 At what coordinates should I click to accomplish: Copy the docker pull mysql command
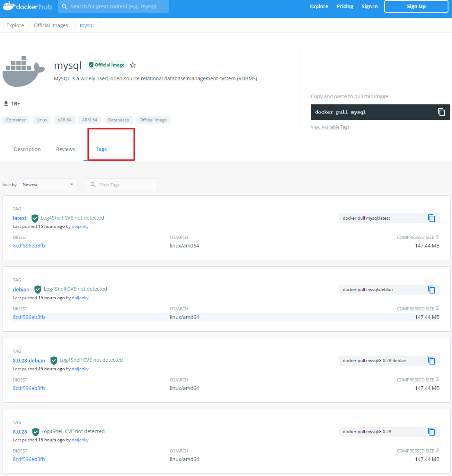tap(441, 112)
